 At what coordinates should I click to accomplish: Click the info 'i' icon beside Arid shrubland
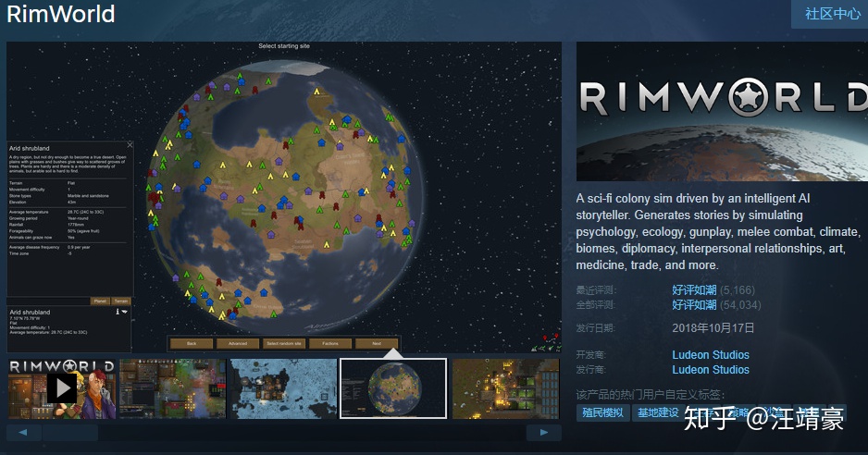118,312
